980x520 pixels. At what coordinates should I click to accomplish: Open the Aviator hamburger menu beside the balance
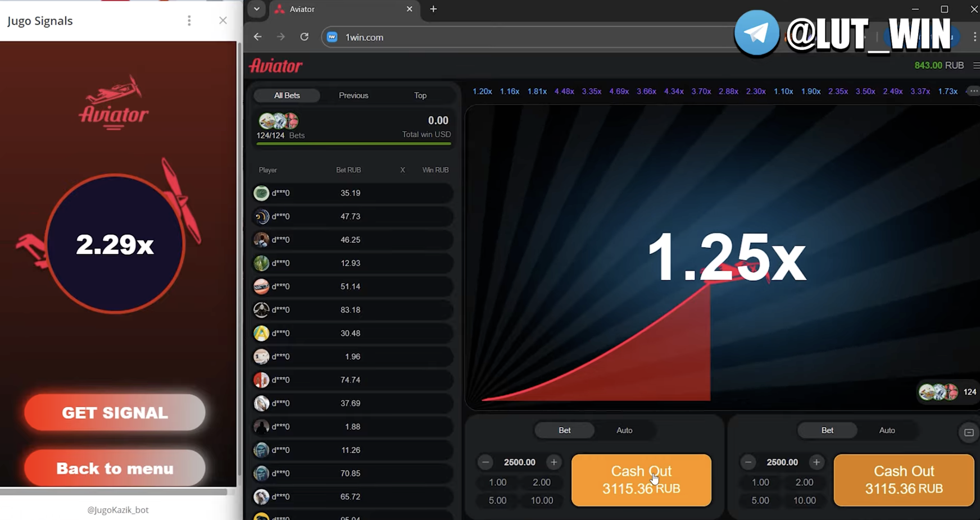pos(976,66)
